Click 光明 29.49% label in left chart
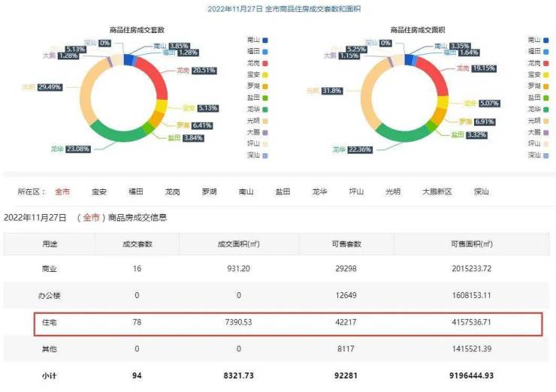This screenshot has height=392, width=556. pos(42,87)
